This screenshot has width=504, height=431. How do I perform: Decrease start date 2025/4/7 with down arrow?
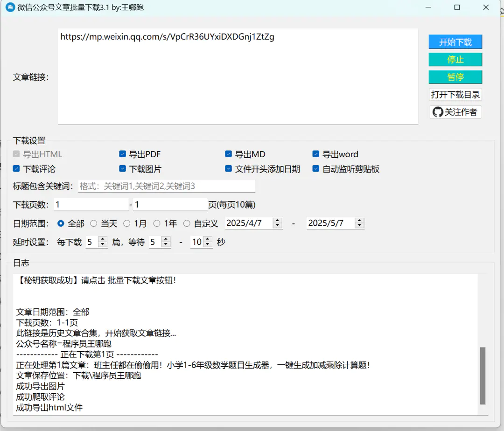point(277,226)
